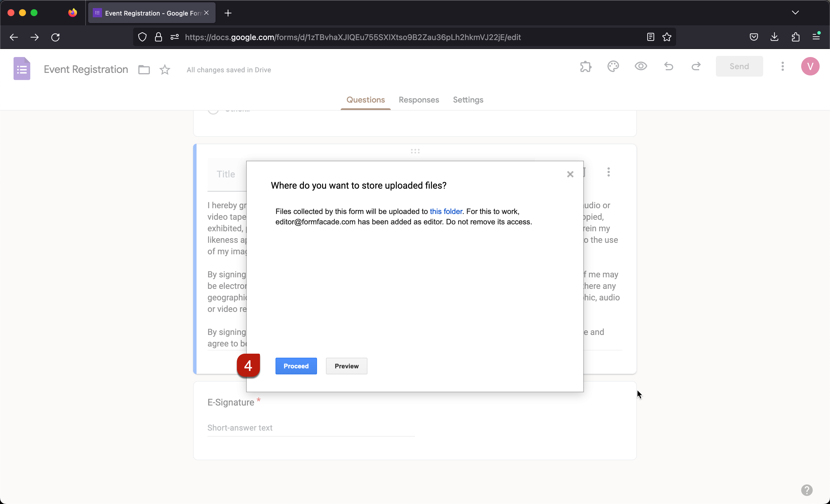Move the form to a Drive folder
Viewport: 830px width, 504px height.
[144, 69]
